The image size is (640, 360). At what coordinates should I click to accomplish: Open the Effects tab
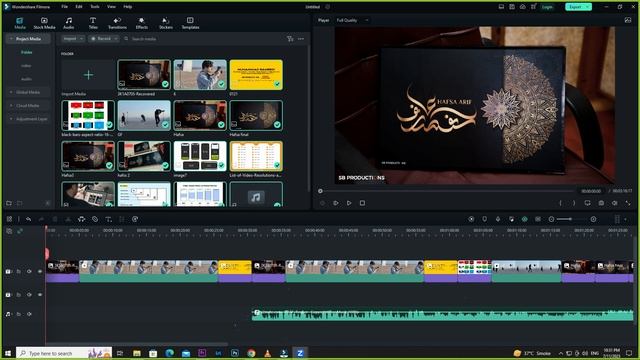pos(142,23)
